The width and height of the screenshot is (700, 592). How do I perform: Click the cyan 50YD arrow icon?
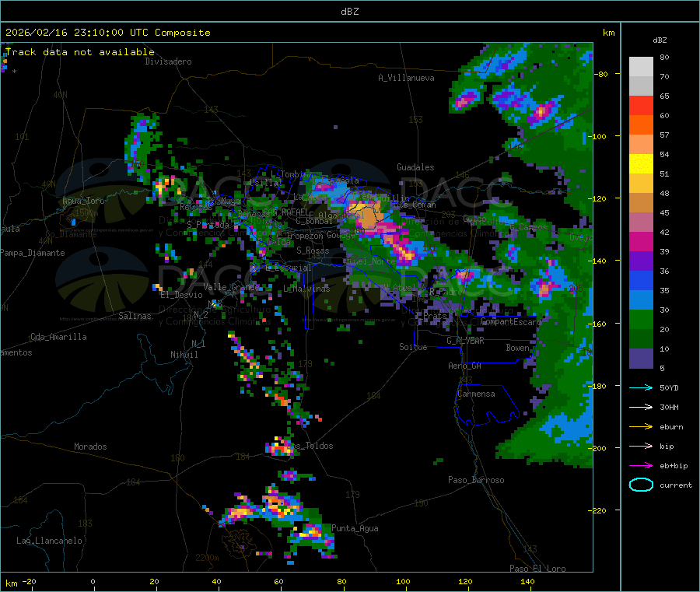[641, 387]
